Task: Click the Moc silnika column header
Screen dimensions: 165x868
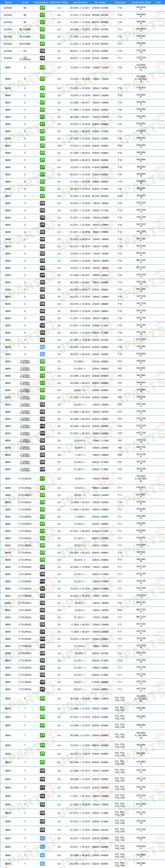Action: click(x=100, y=2)
